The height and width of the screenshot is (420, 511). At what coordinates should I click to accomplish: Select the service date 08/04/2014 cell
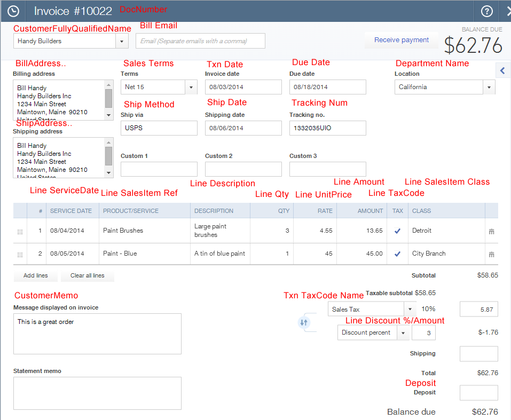72,231
